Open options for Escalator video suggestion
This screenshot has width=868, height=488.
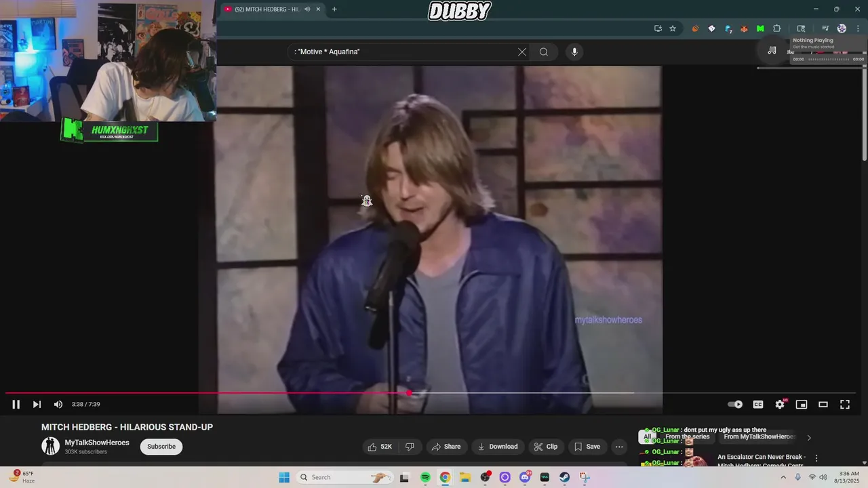coord(816,458)
